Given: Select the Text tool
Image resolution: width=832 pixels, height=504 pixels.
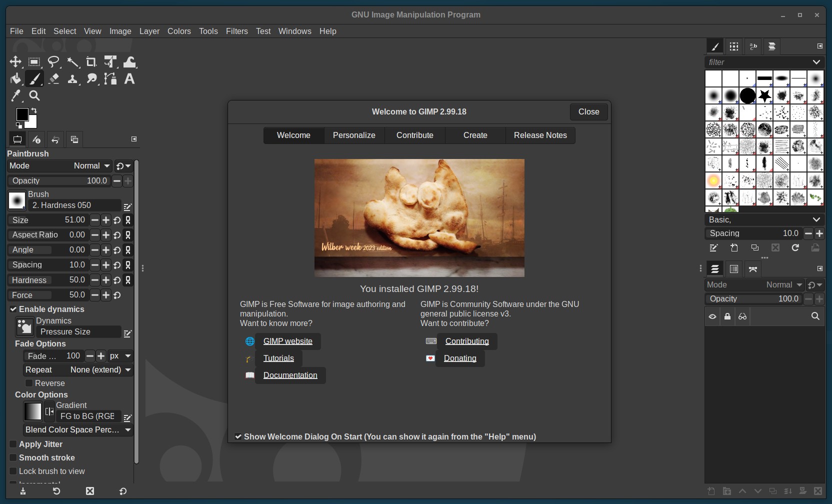Looking at the screenshot, I should pos(129,79).
